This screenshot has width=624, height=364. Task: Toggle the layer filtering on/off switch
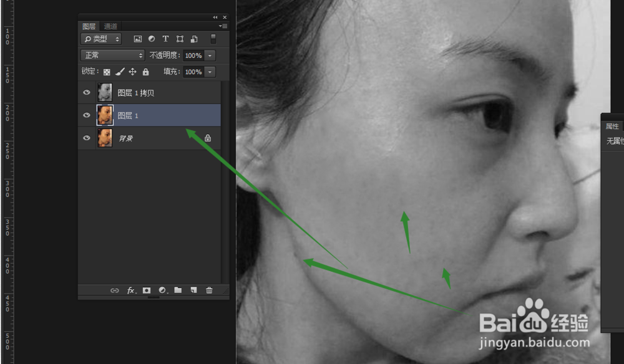click(213, 39)
